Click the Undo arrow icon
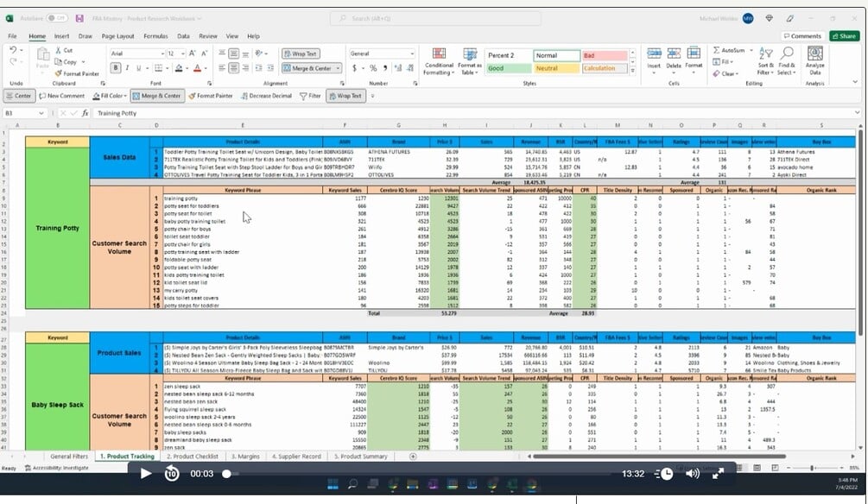 pos(13,50)
